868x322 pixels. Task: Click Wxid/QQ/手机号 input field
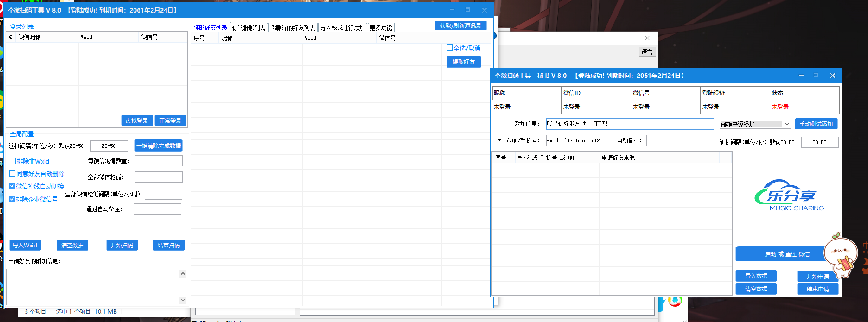click(x=579, y=140)
